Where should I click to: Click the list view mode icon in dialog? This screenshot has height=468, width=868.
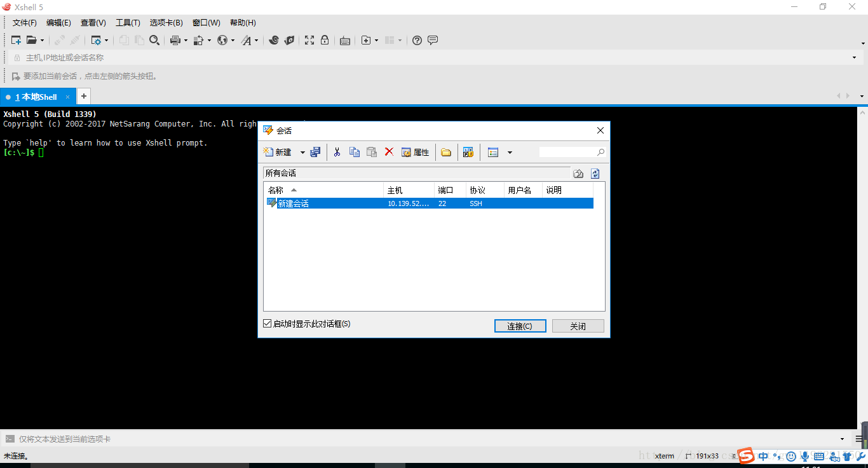[x=493, y=153]
